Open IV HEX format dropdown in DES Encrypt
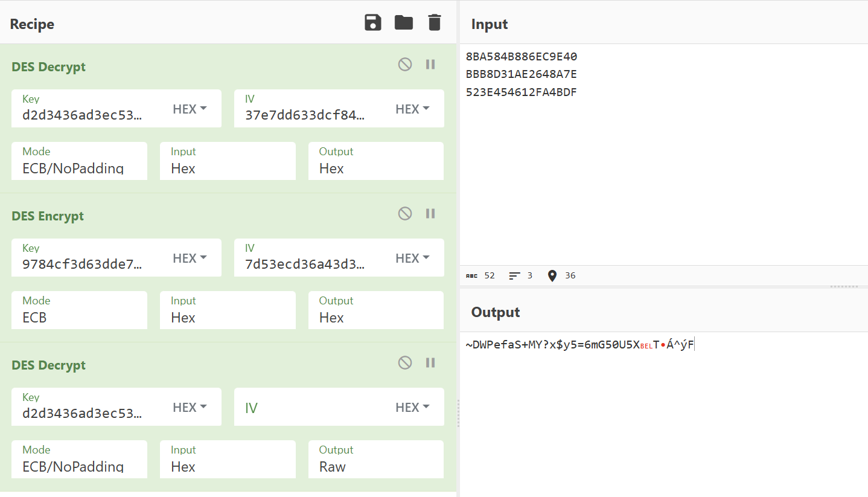 (x=412, y=258)
